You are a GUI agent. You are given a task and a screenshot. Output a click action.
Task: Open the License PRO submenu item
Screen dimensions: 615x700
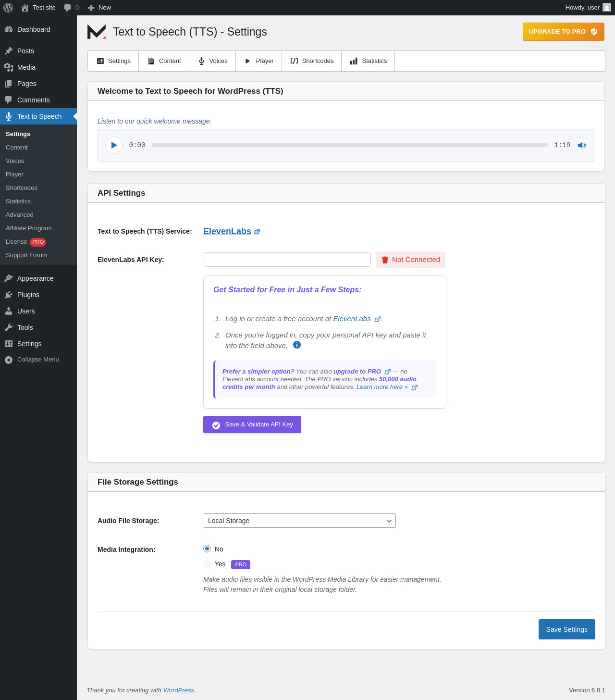tap(38, 242)
